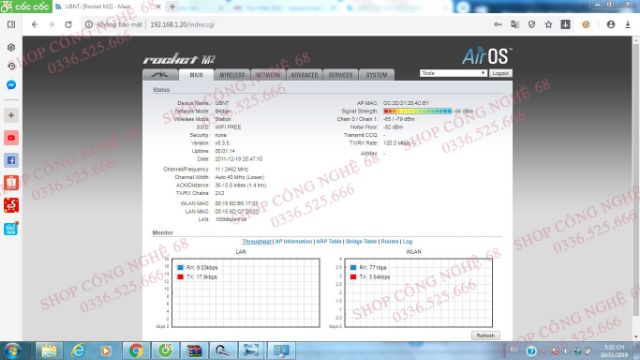Click the taskbar clock
This screenshot has width=640, height=360.
[614, 351]
